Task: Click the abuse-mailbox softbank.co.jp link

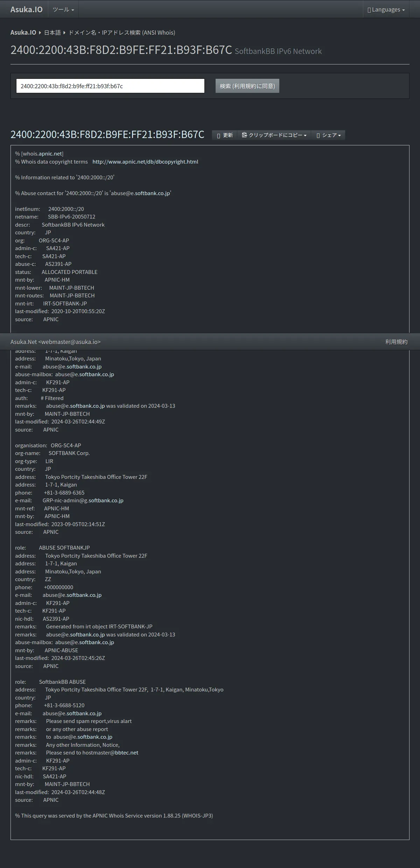Action: click(x=96, y=374)
